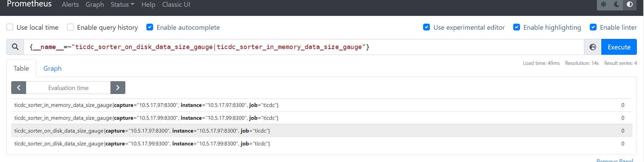Switch to dark theme moon icon
The image size is (644, 162).
[x=617, y=4]
